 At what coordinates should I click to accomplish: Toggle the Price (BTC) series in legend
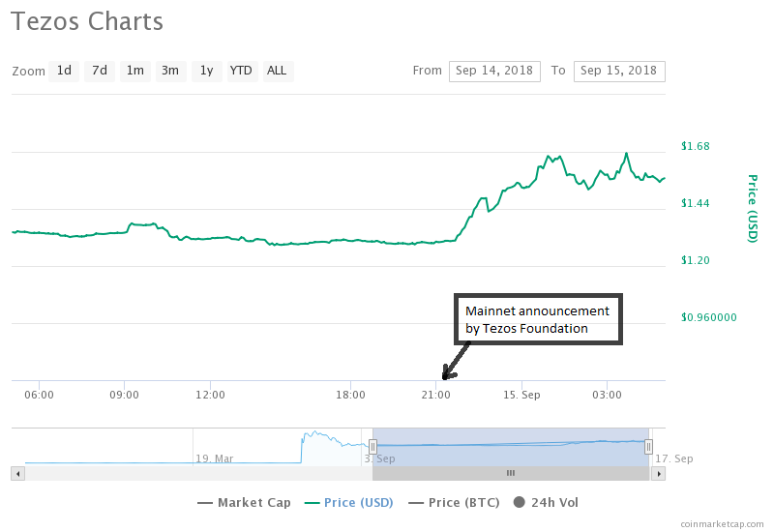[x=454, y=502]
